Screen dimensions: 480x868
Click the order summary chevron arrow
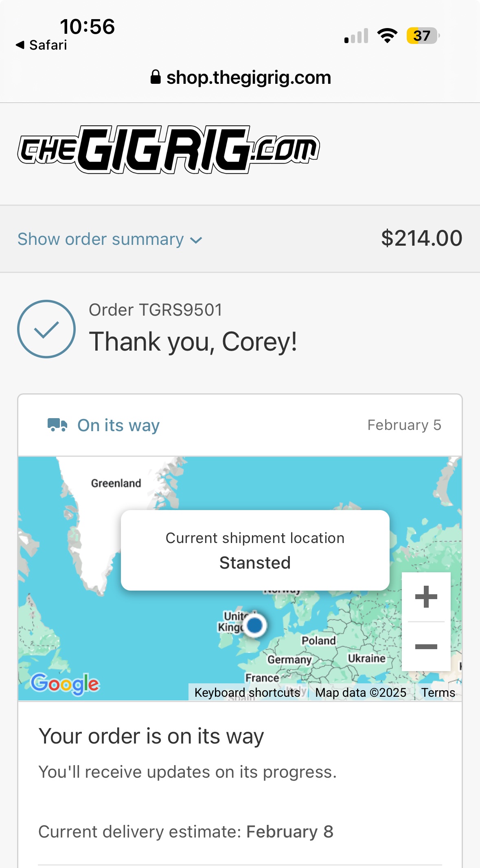(196, 240)
